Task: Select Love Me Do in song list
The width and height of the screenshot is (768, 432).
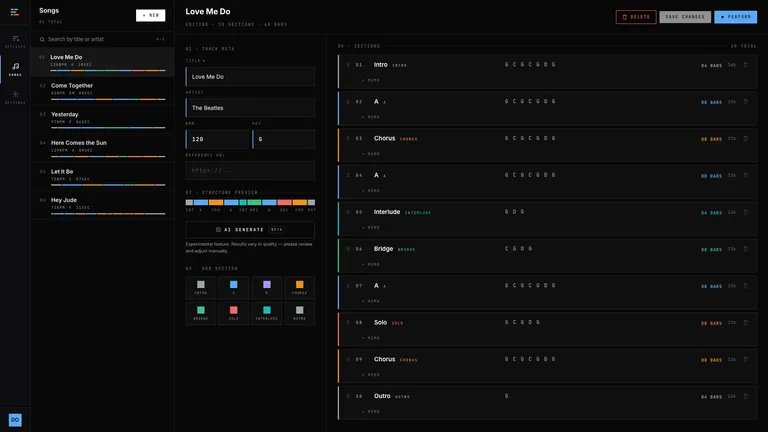Action: point(102,62)
